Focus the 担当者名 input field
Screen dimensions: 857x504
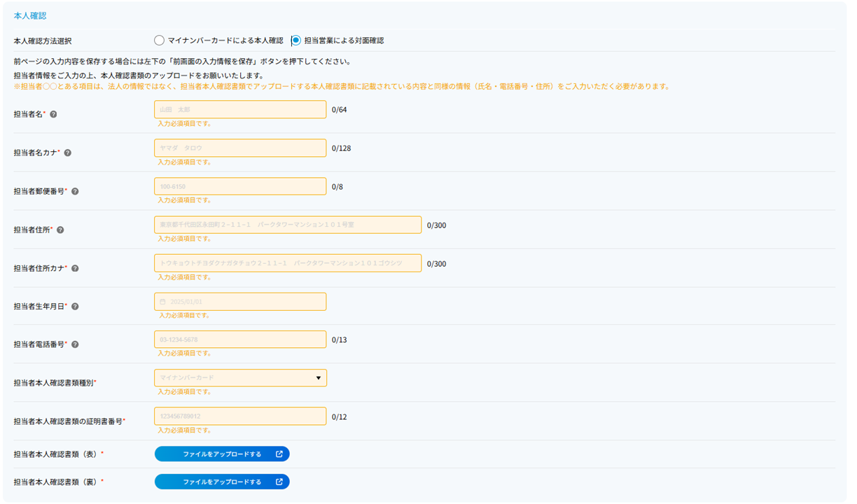coord(239,109)
